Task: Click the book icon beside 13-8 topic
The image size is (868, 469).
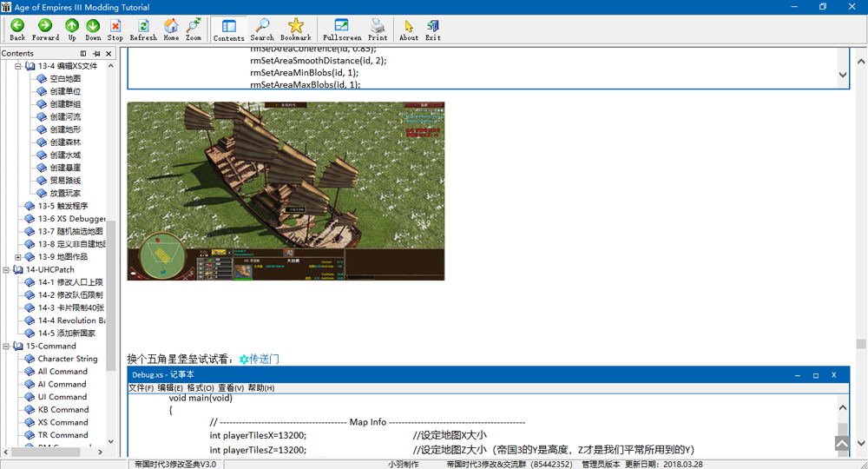Action: [30, 244]
